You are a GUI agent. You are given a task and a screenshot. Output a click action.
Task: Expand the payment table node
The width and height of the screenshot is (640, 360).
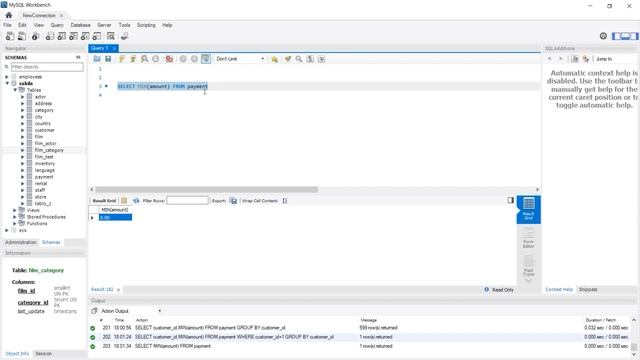22,177
